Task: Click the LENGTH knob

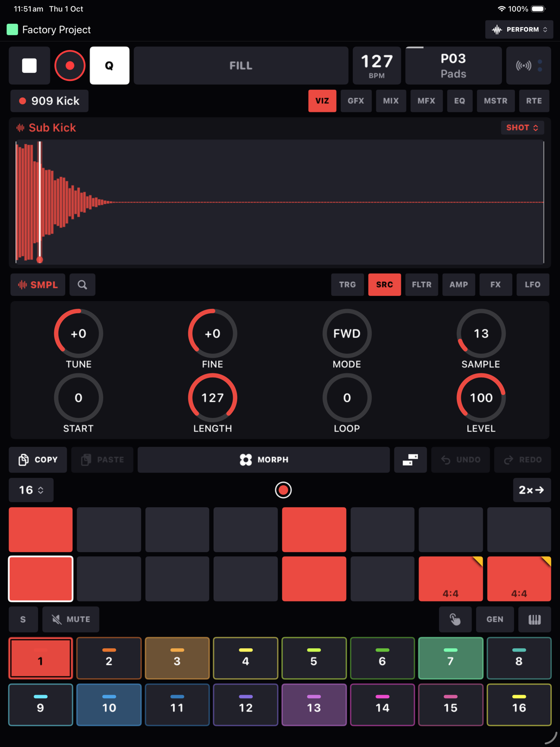Action: pyautogui.click(x=213, y=398)
